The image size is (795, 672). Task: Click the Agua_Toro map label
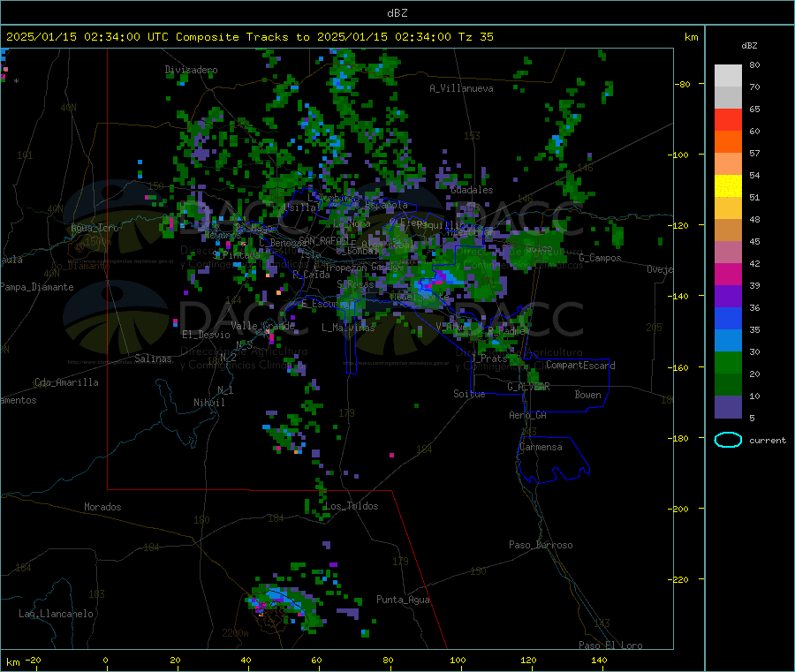95,228
